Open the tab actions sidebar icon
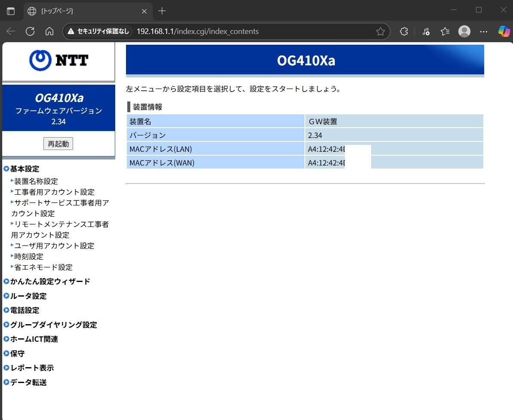Viewport: 513px width, 420px height. [11, 11]
